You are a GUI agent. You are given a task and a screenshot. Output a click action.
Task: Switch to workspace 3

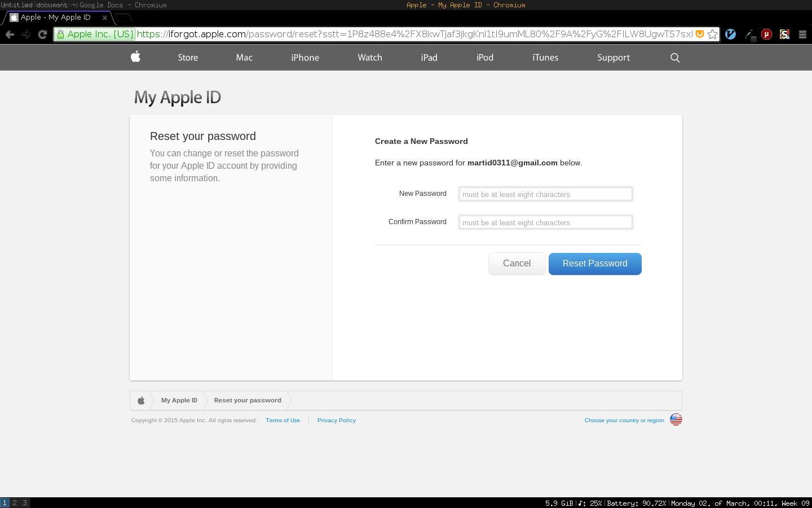coord(25,503)
